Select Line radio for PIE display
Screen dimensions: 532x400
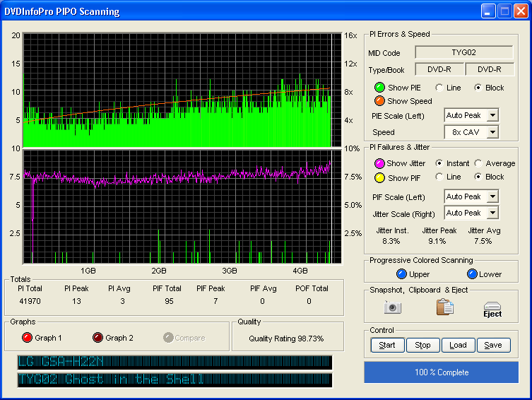click(x=439, y=88)
